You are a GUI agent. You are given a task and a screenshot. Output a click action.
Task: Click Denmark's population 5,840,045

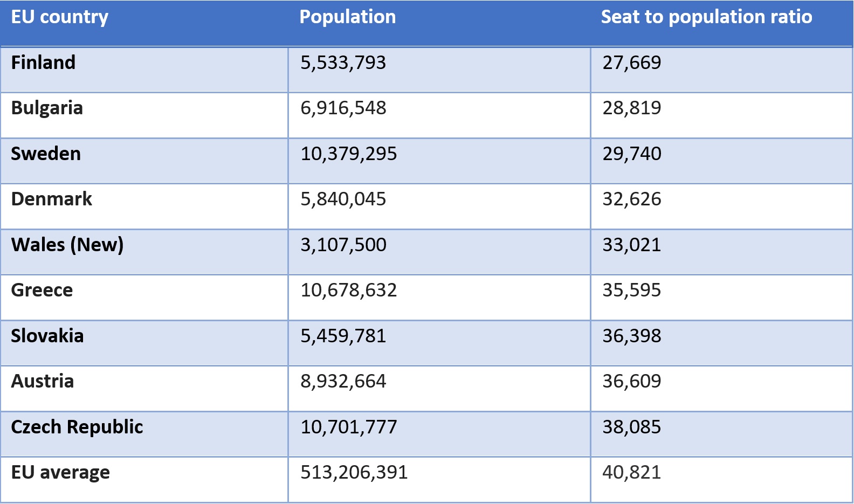pyautogui.click(x=343, y=199)
